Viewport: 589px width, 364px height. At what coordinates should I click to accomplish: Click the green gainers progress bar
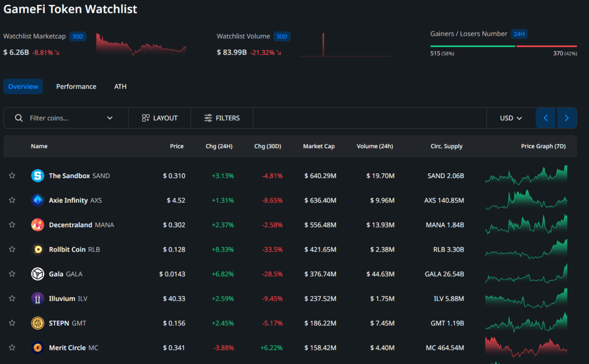coord(473,46)
